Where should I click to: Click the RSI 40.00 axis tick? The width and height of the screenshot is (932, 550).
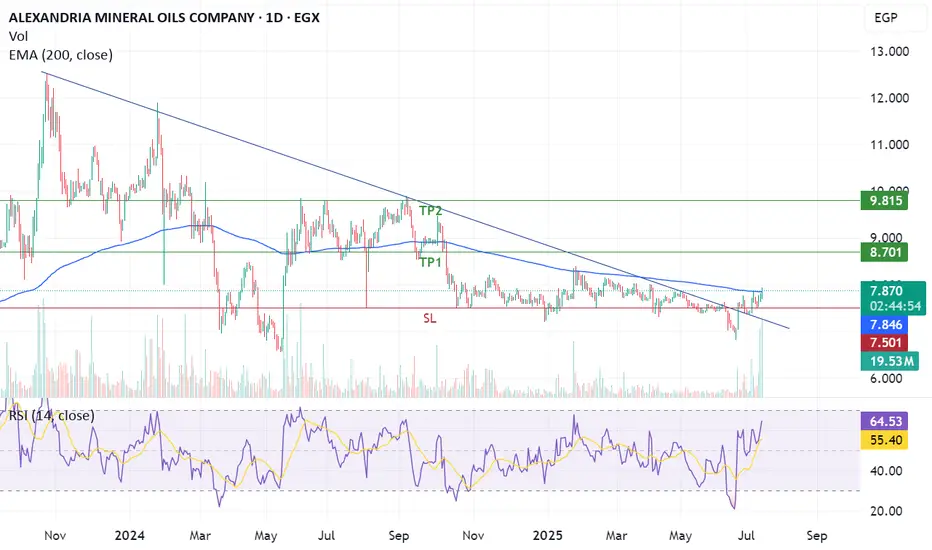coord(886,471)
